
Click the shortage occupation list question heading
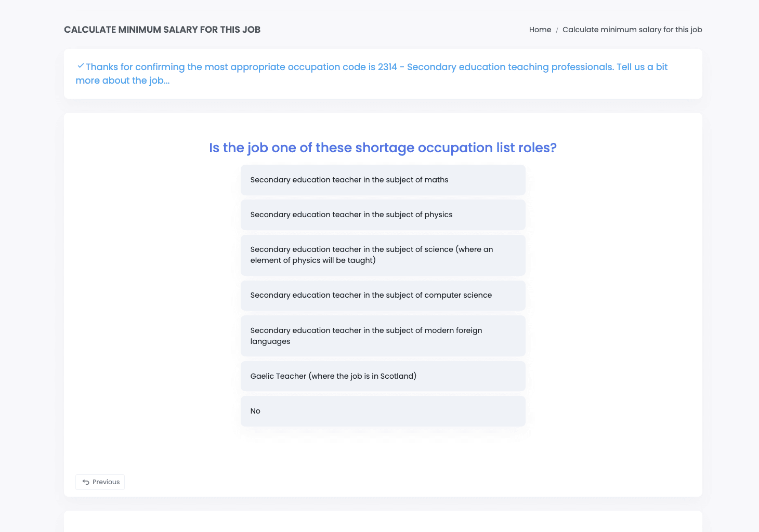(x=383, y=148)
